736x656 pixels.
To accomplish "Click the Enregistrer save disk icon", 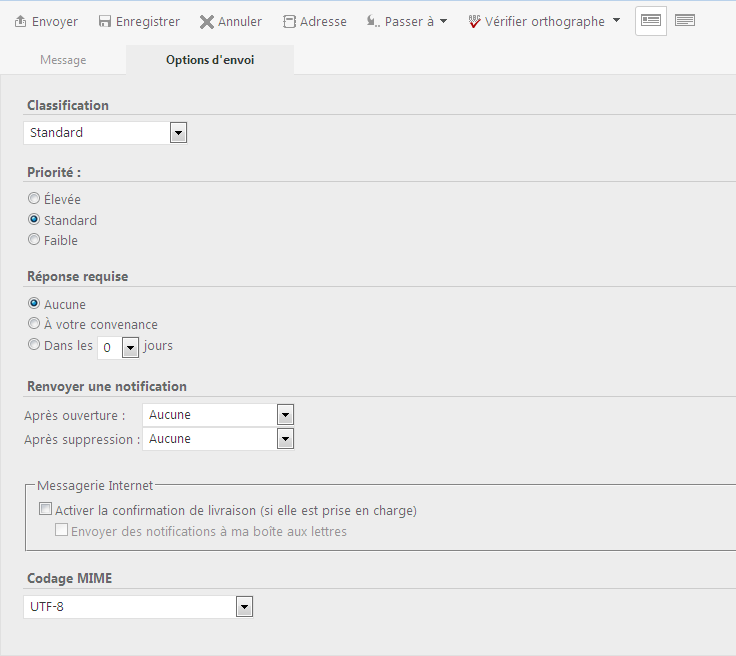I will point(105,22).
